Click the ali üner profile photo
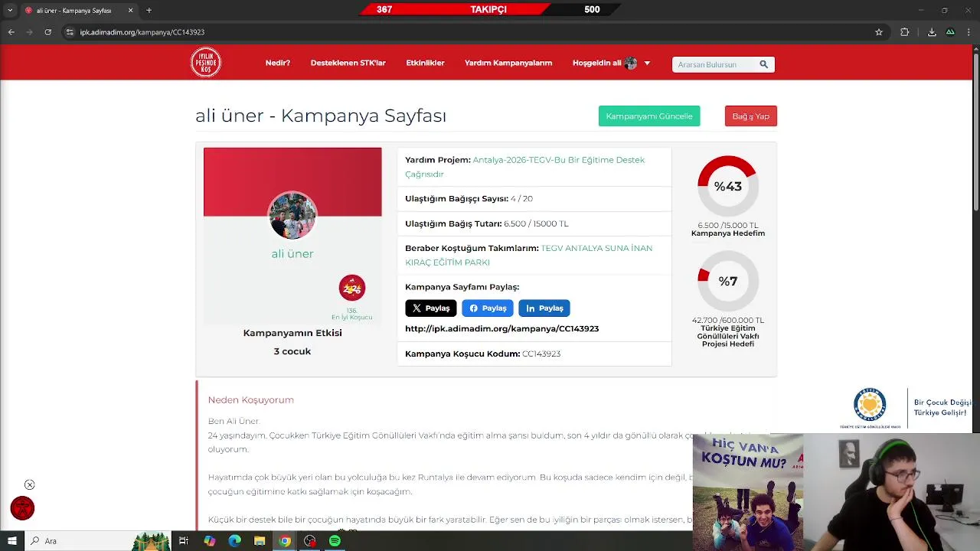The height and width of the screenshot is (551, 980). [x=292, y=216]
